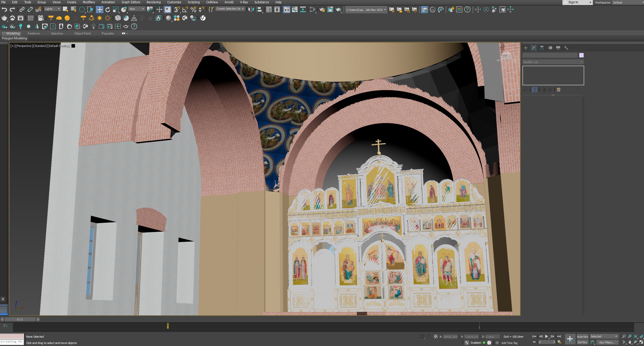Viewport: 644px width, 346px height.
Task: Switch to the Object Paint ribbon tab
Action: (x=82, y=33)
